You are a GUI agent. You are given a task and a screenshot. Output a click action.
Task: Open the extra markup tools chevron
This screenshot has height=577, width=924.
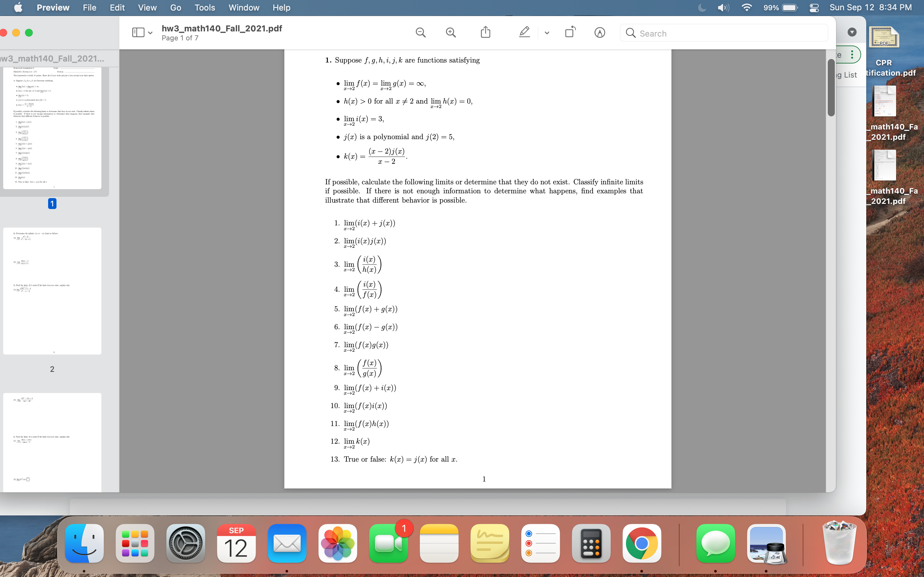click(x=546, y=32)
